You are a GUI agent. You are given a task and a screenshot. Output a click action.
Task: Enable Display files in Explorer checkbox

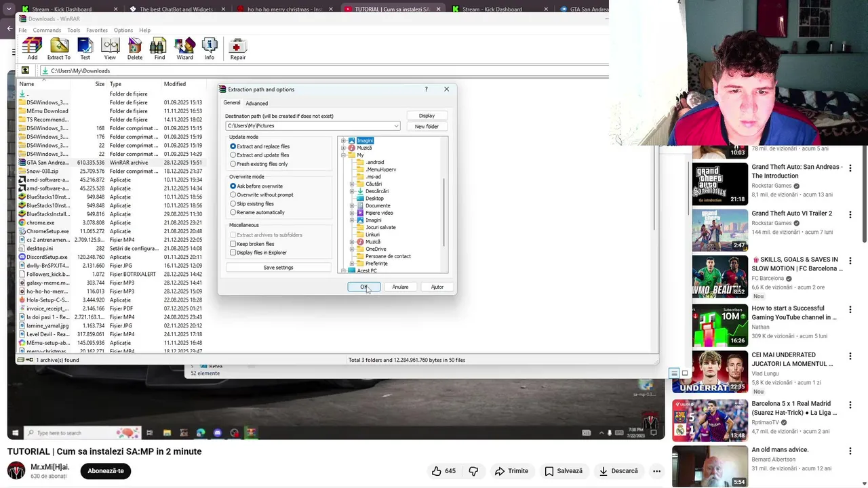[x=233, y=253]
